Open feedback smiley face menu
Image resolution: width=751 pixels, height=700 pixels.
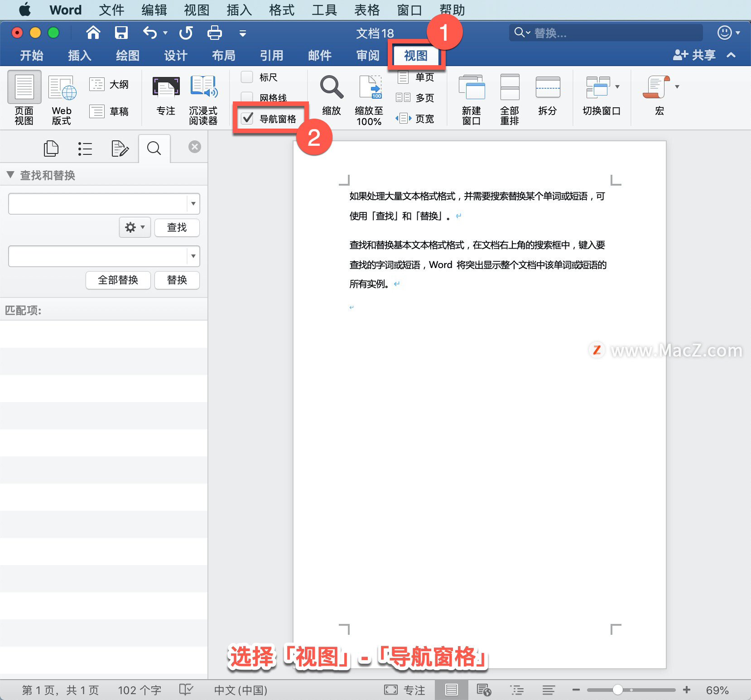[728, 33]
